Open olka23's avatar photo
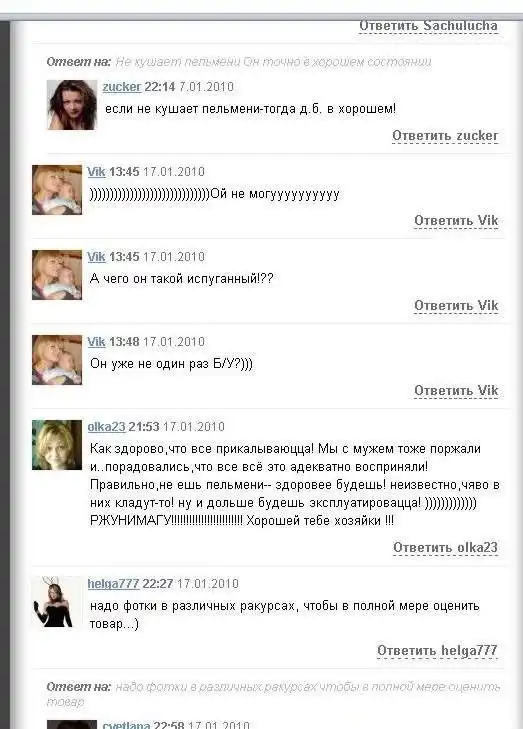This screenshot has width=523, height=729. click(x=57, y=445)
